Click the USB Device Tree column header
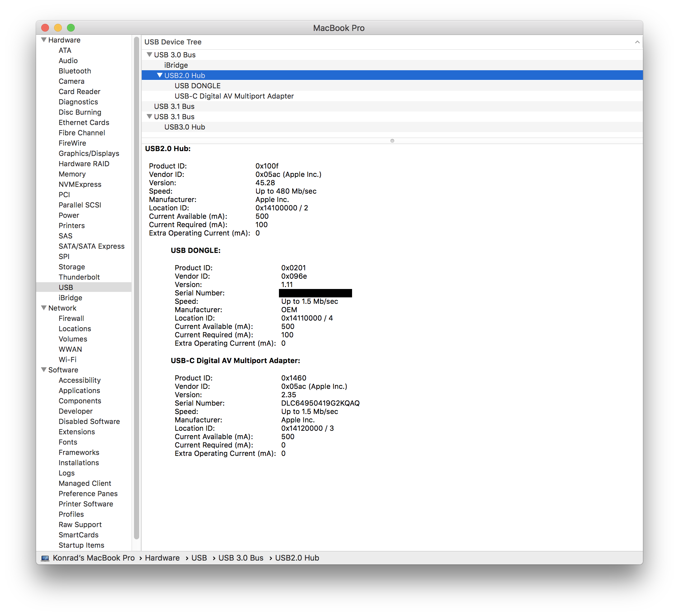 coord(392,42)
